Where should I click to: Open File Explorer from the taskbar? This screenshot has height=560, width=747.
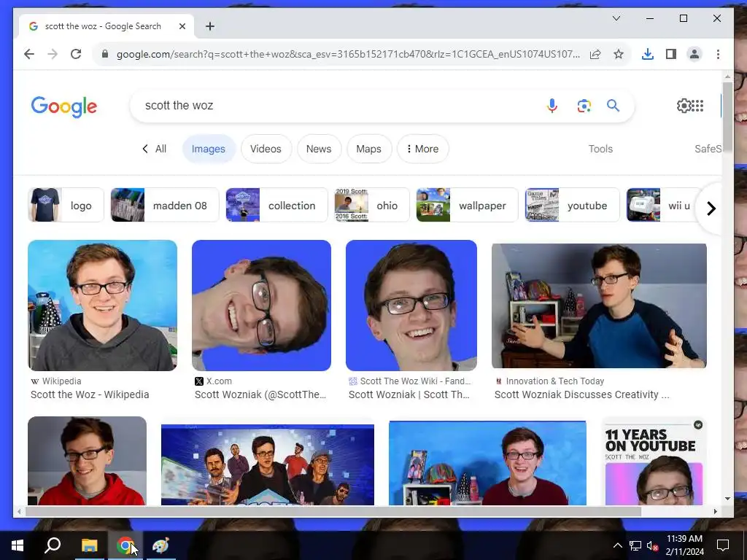coord(89,545)
